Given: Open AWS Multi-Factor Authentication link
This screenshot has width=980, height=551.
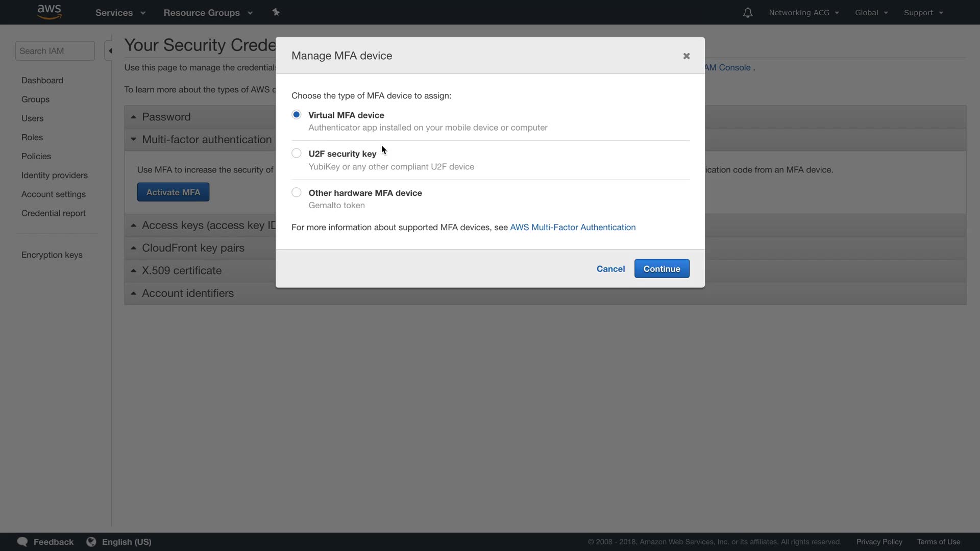Looking at the screenshot, I should click(x=572, y=228).
